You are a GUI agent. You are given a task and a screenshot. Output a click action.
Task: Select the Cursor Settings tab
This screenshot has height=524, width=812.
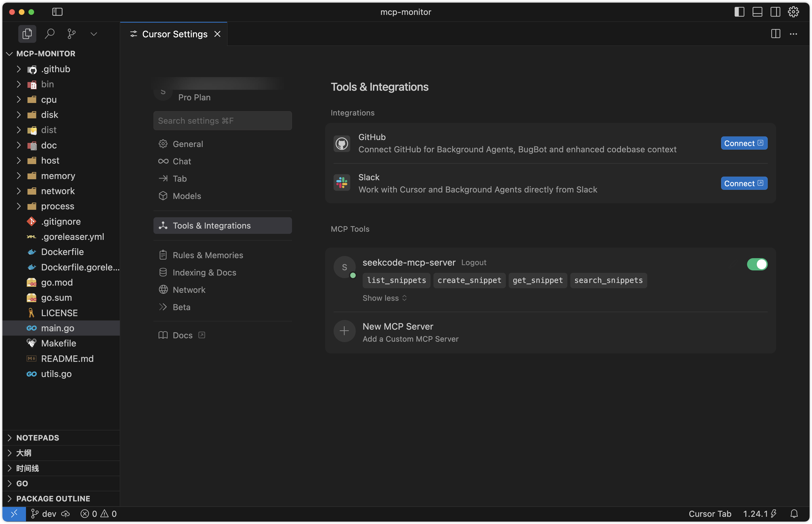[x=174, y=34]
